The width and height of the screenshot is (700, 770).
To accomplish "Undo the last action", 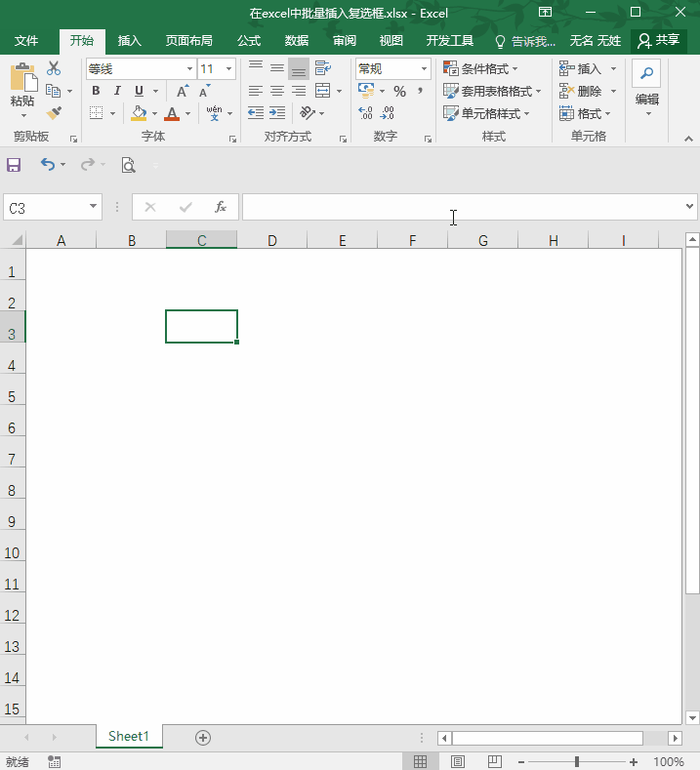I will coord(47,164).
